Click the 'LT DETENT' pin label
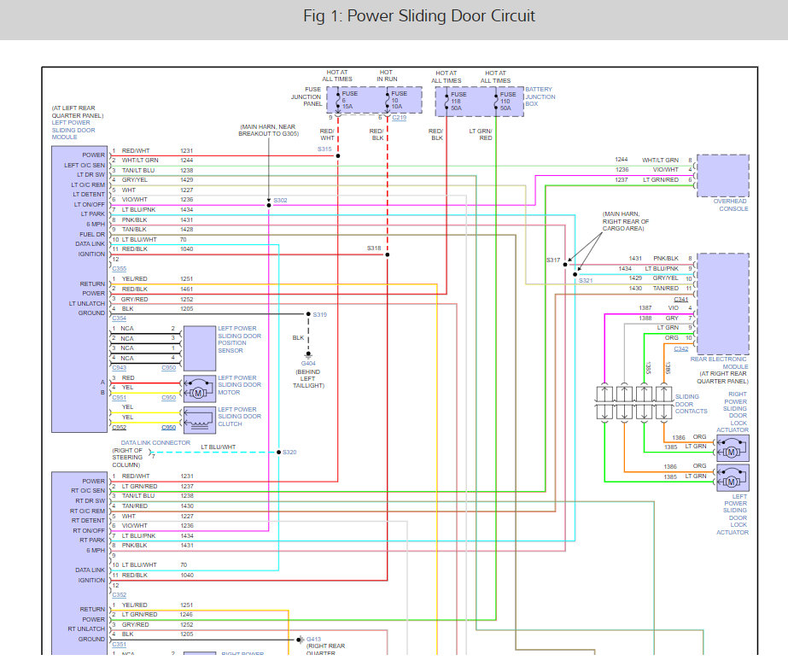The image size is (788, 672). (89, 195)
